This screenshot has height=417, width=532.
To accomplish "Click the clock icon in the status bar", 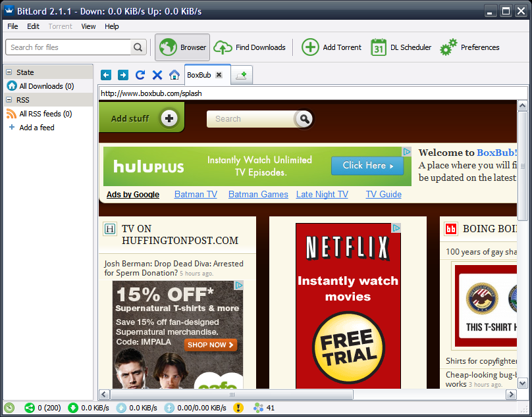I will pos(9,408).
